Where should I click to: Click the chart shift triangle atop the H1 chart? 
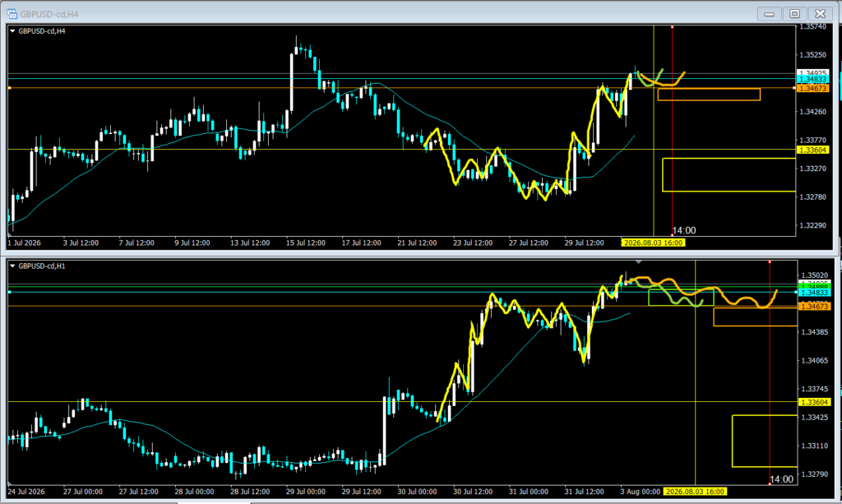click(x=638, y=262)
